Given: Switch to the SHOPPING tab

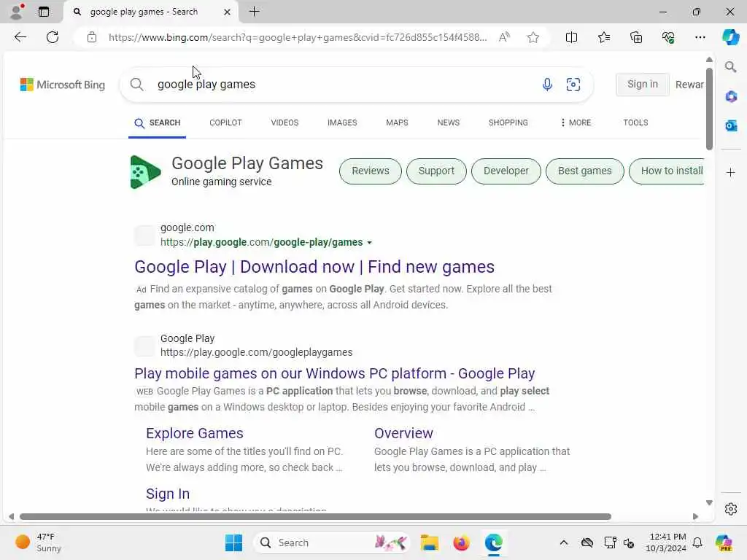Looking at the screenshot, I should (508, 122).
